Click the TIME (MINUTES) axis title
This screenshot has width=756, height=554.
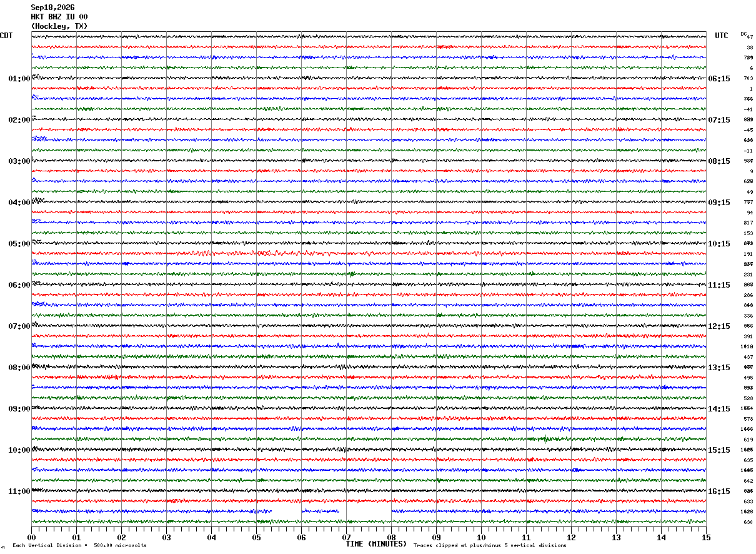[376, 544]
